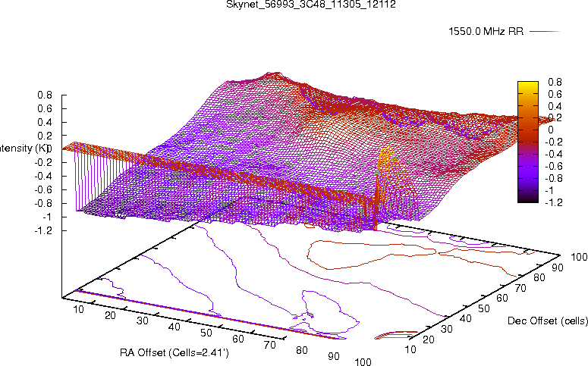Viewport: 588px width, 366px height.
Task: Click the -0.4 label on the color bar
Action: pos(554,154)
